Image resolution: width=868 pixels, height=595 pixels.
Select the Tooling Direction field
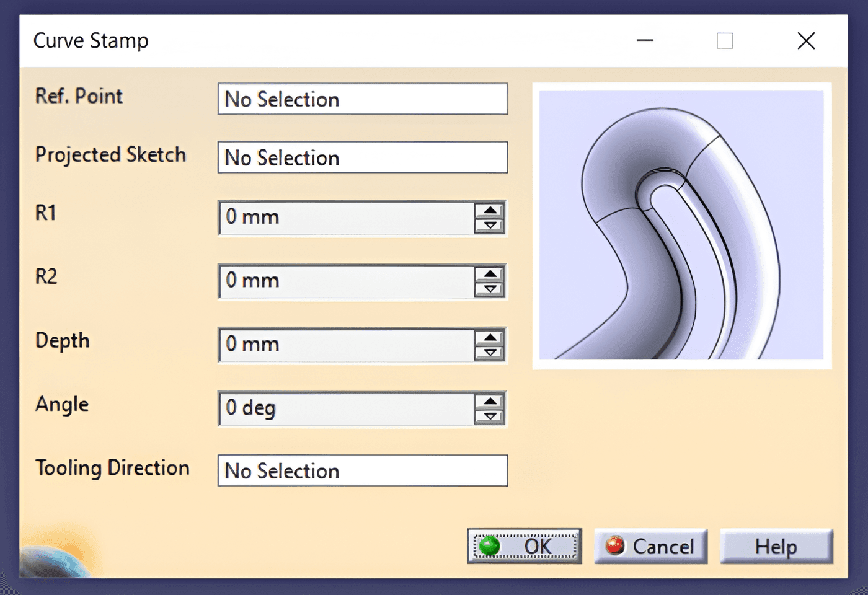coord(363,470)
